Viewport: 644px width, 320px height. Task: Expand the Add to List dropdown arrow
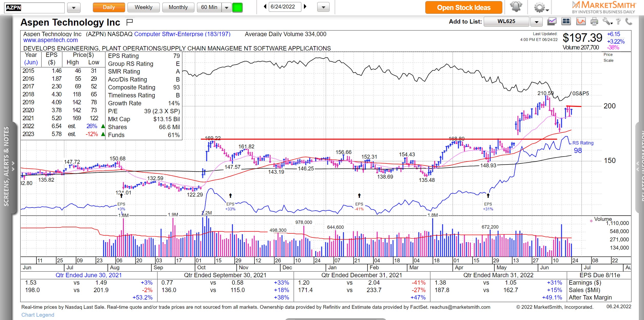[536, 22]
